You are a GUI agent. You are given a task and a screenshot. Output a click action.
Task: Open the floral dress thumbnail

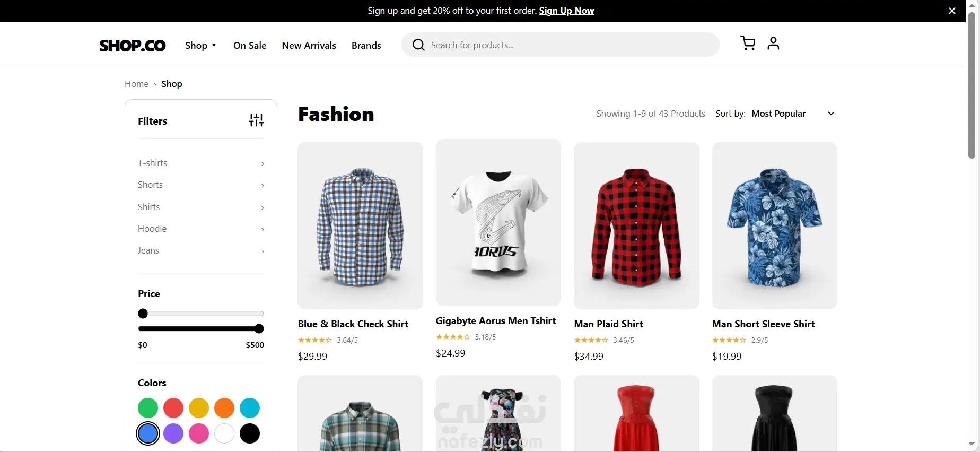(x=498, y=414)
